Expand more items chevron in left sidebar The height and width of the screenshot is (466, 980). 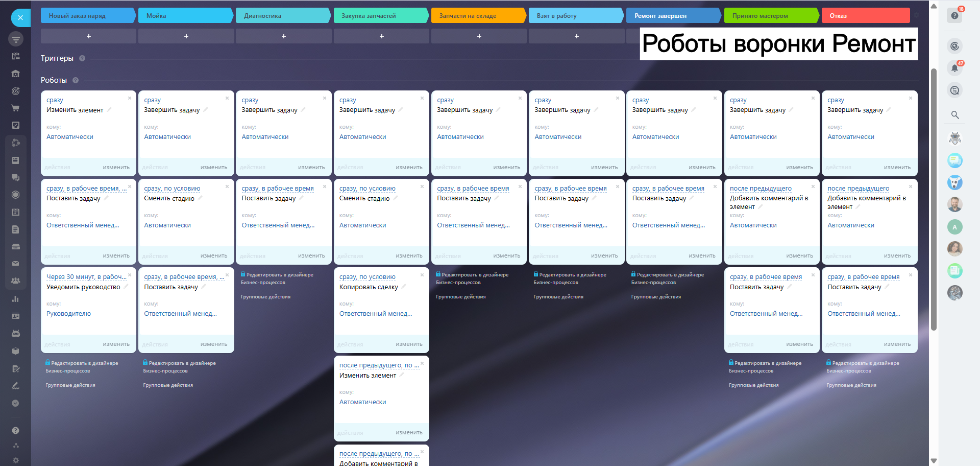pyautogui.click(x=15, y=403)
